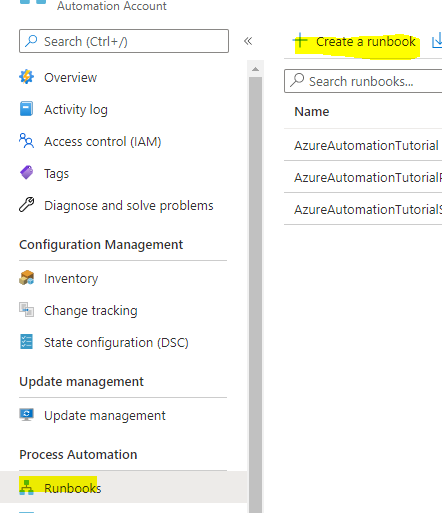Select the Update management menu entry
Screen dimensions: 442x513
click(105, 415)
